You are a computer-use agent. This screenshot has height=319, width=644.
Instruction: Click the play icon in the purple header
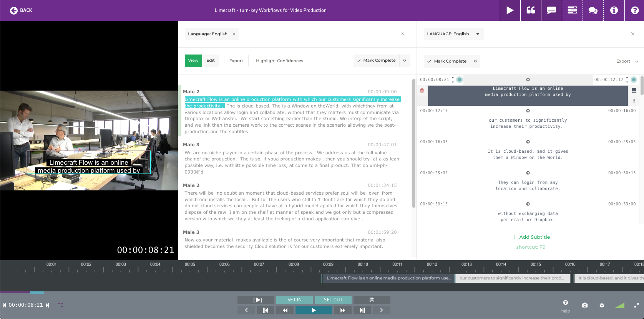tap(510, 10)
